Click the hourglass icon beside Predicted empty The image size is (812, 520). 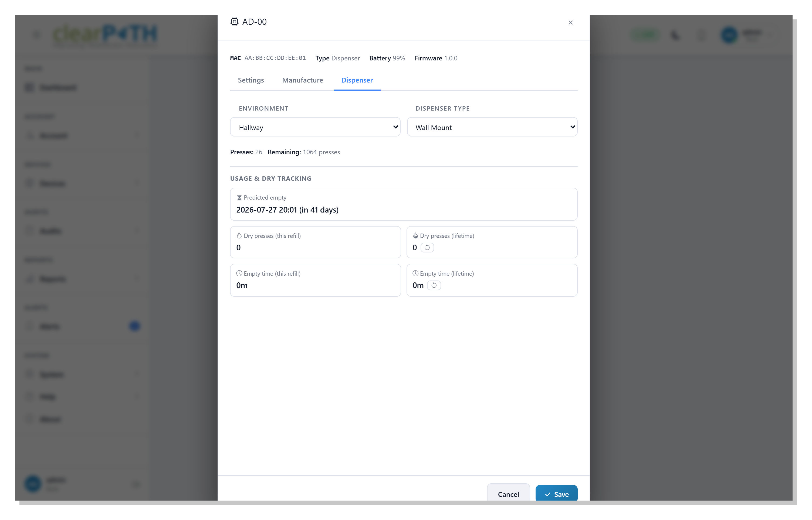click(239, 197)
